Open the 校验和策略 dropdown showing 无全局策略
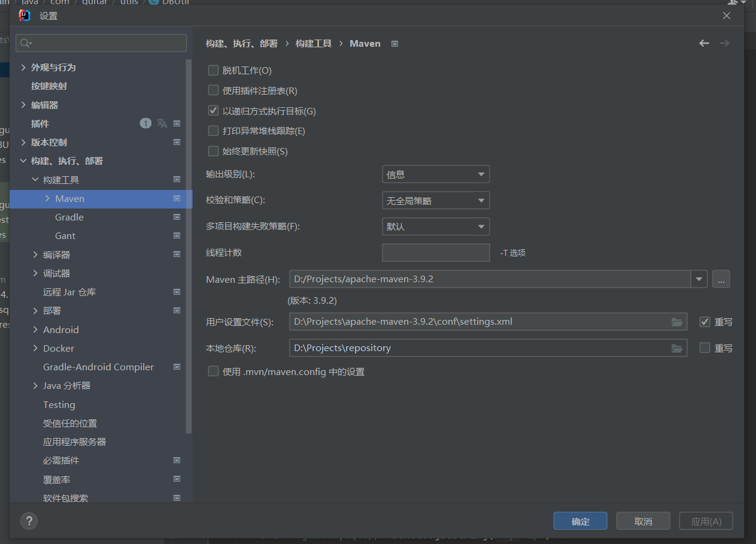Viewport: 756px width, 544px height. click(436, 201)
